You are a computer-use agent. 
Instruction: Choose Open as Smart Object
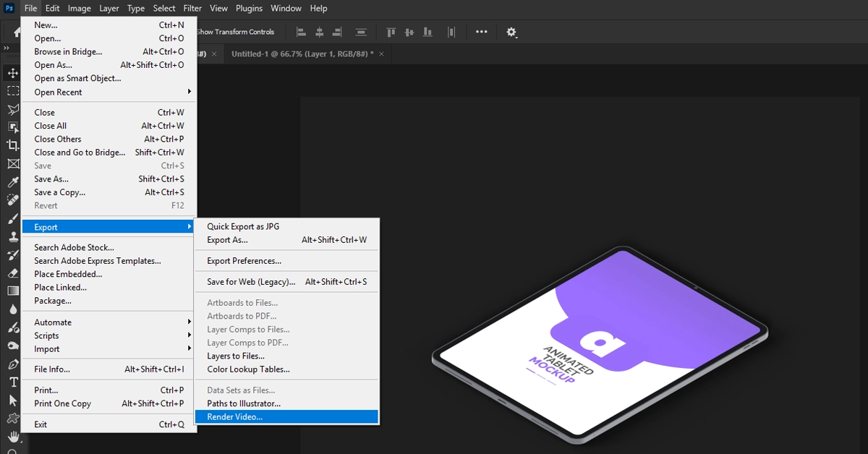(109, 78)
